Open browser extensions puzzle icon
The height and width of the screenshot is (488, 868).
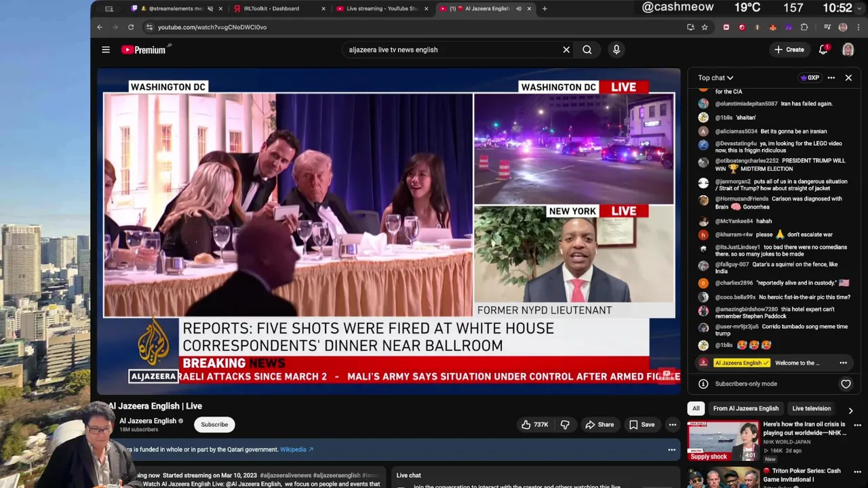(x=804, y=27)
